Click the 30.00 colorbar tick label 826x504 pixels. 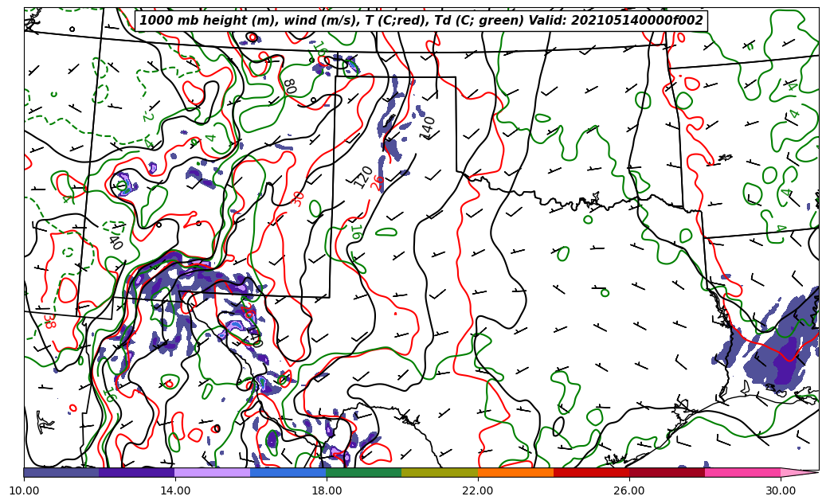tap(781, 490)
